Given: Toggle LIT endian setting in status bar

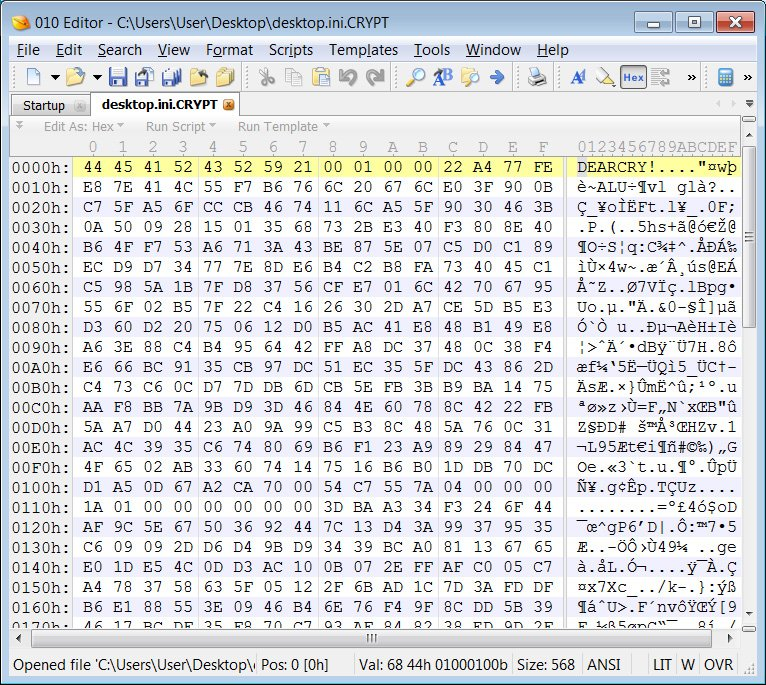Looking at the screenshot, I should (x=662, y=664).
